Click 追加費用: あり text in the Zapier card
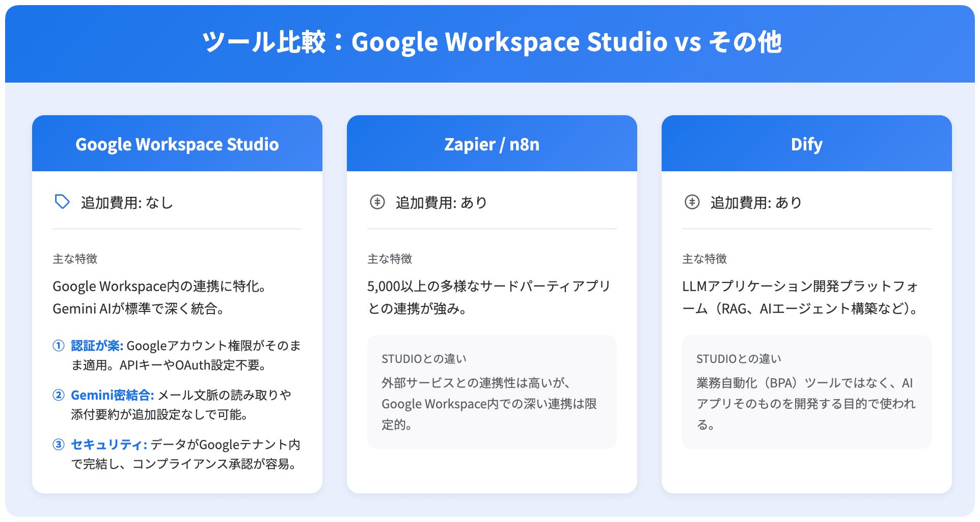Viewport: 980px width, 522px height. 441,203
